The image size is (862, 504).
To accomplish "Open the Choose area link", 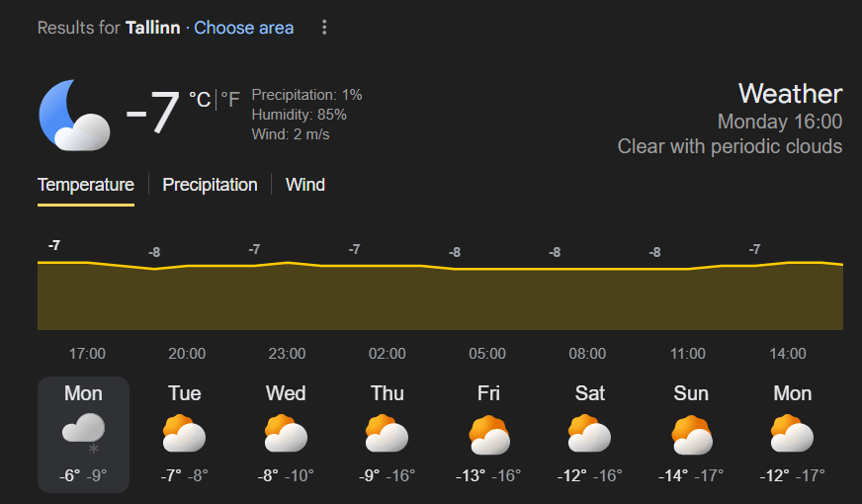I will coord(243,28).
